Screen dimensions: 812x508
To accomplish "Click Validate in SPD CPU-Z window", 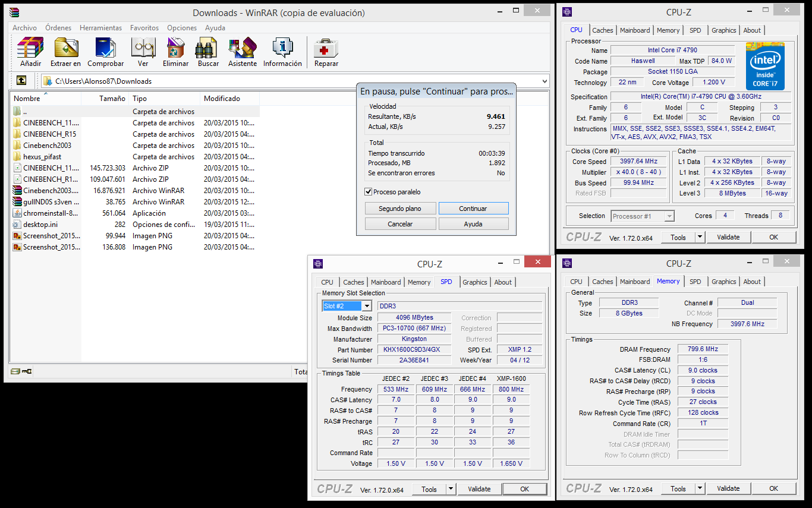I will 479,489.
